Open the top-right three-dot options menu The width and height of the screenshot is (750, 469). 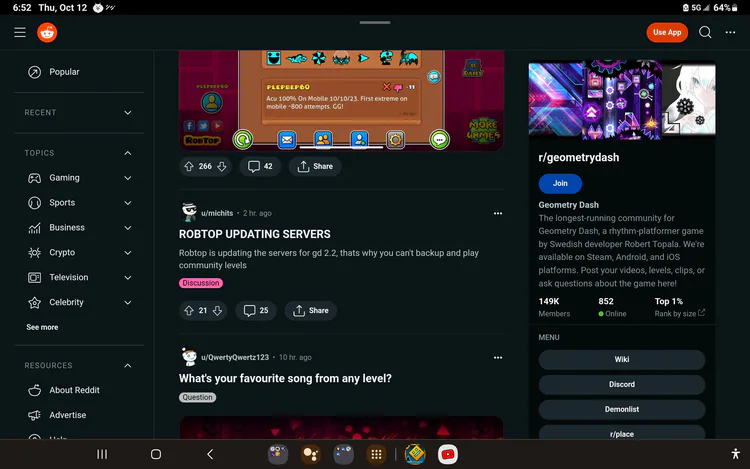click(x=730, y=33)
